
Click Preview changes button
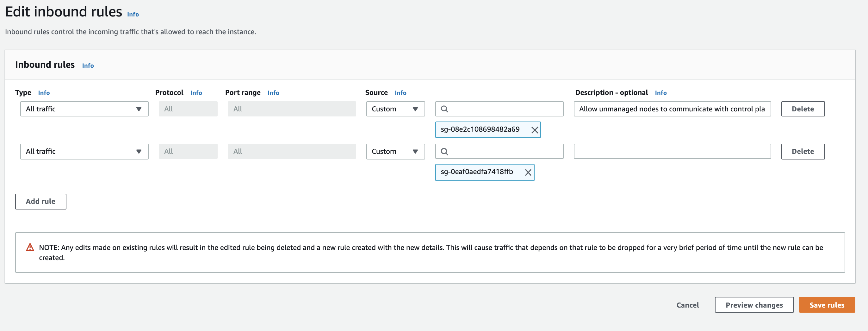(754, 305)
